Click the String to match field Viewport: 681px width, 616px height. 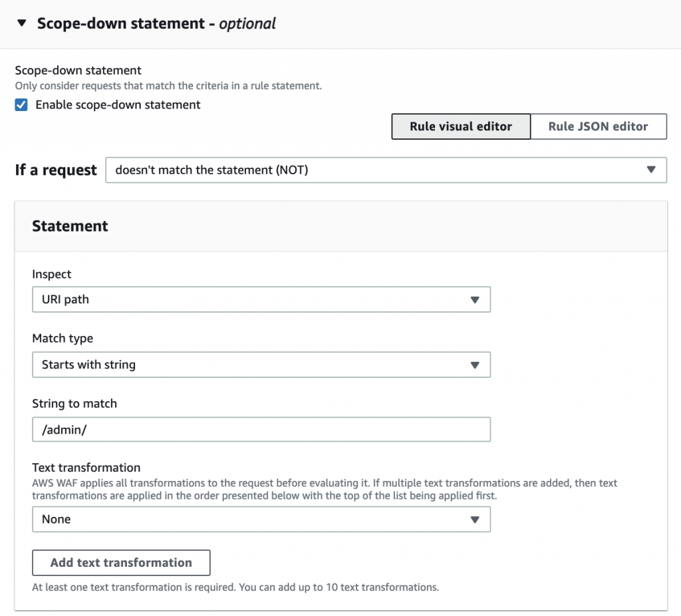pyautogui.click(x=261, y=429)
